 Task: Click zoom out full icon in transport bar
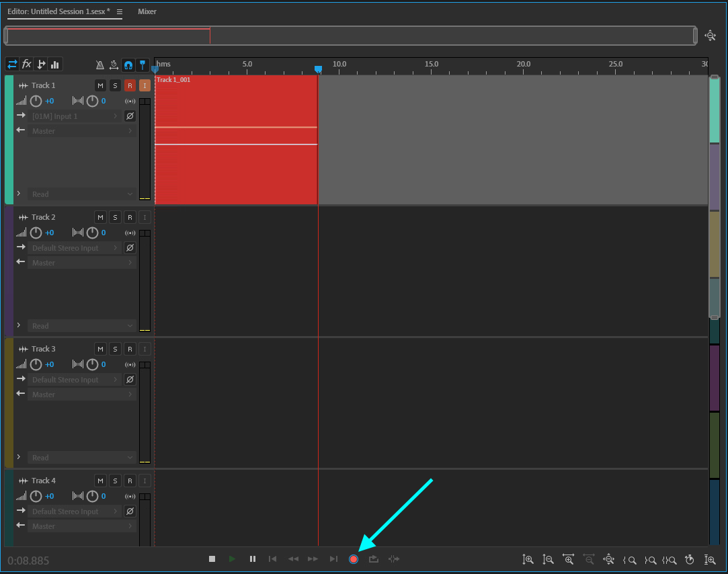[x=608, y=560]
